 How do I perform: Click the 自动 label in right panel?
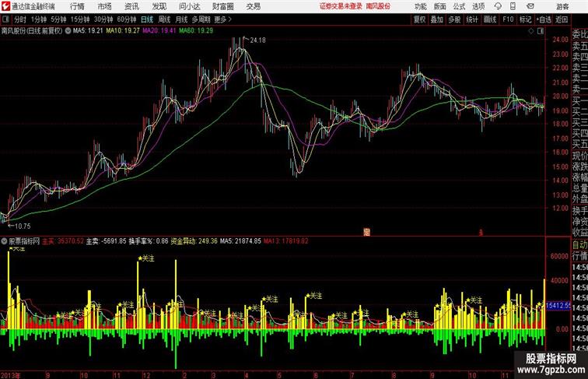(579, 245)
